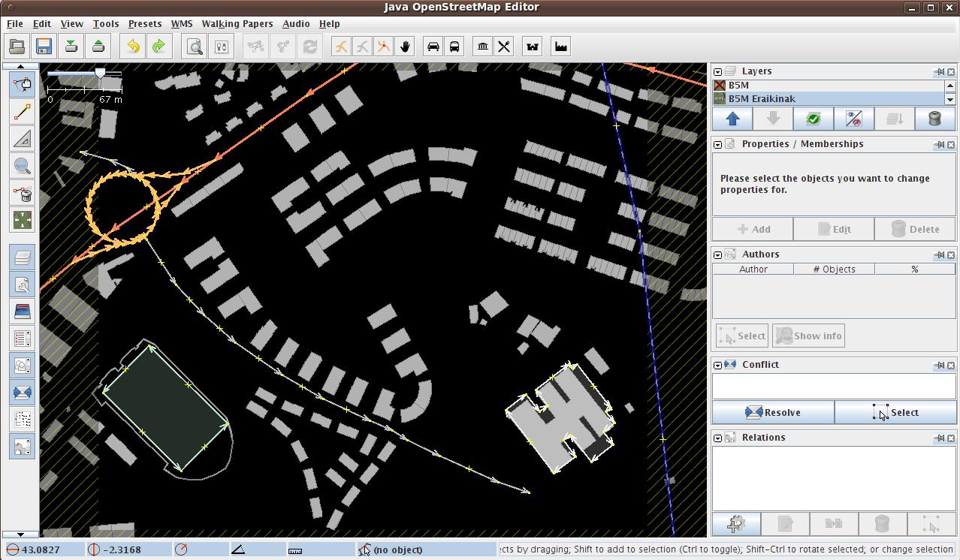Select the draw nodes tool
The height and width of the screenshot is (560, 960).
[x=23, y=112]
